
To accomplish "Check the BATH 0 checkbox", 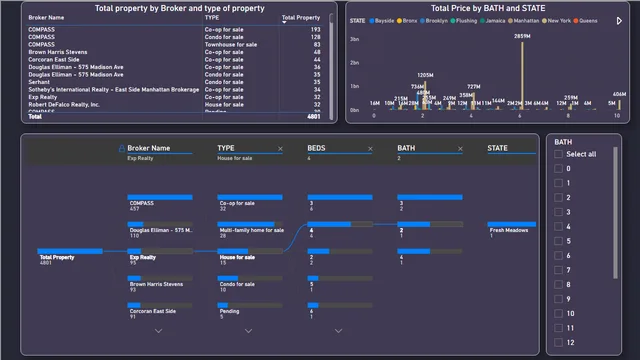I will [558, 169].
